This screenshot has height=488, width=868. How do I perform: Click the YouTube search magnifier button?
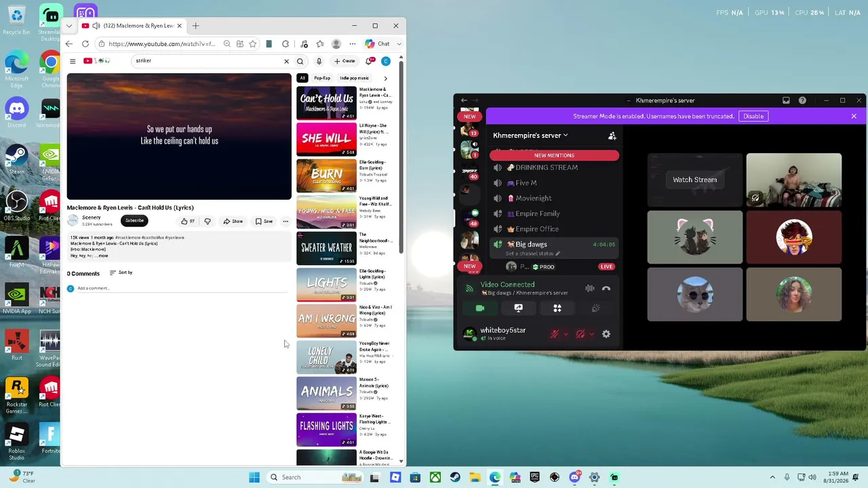tap(300, 61)
